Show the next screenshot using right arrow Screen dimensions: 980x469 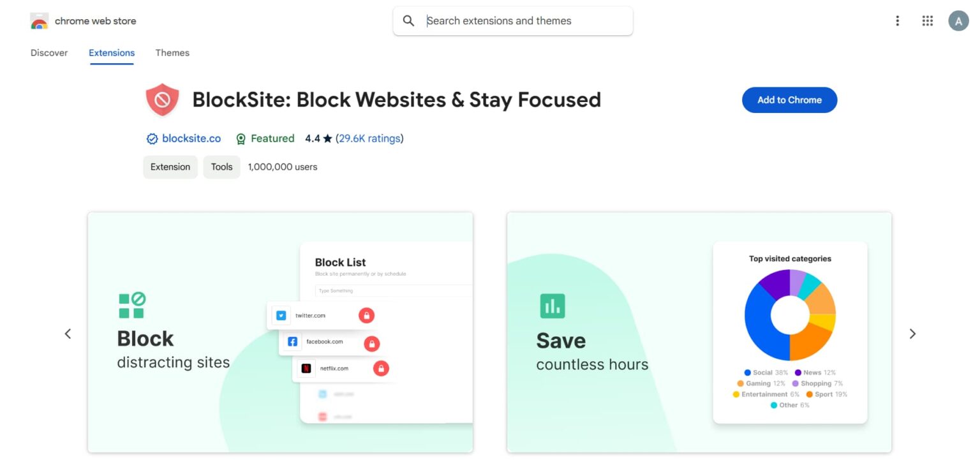[x=912, y=334]
